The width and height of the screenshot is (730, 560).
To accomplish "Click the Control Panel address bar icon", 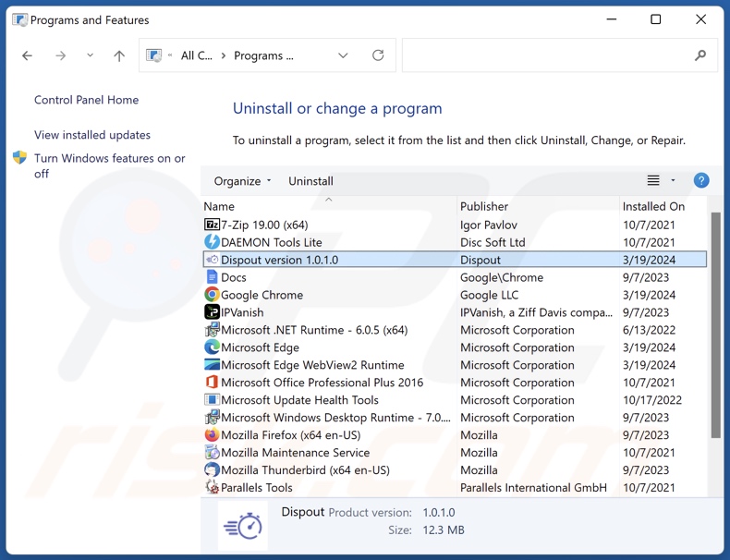I will click(154, 55).
